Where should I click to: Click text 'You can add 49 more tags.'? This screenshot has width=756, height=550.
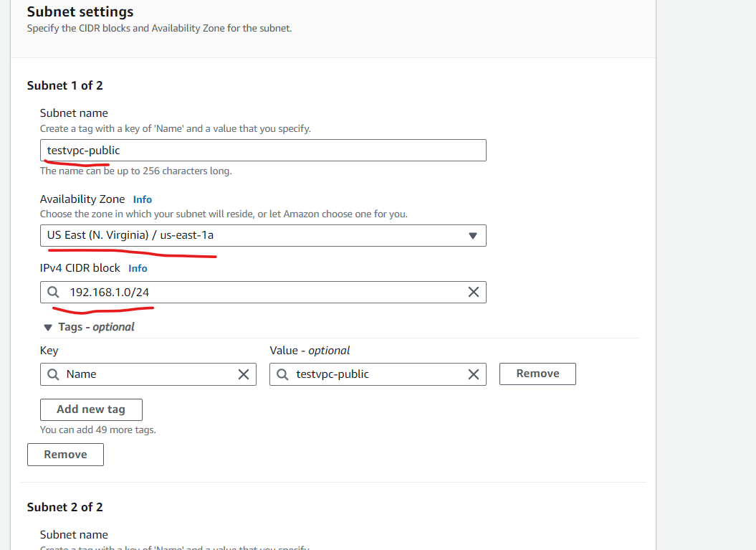pos(98,430)
